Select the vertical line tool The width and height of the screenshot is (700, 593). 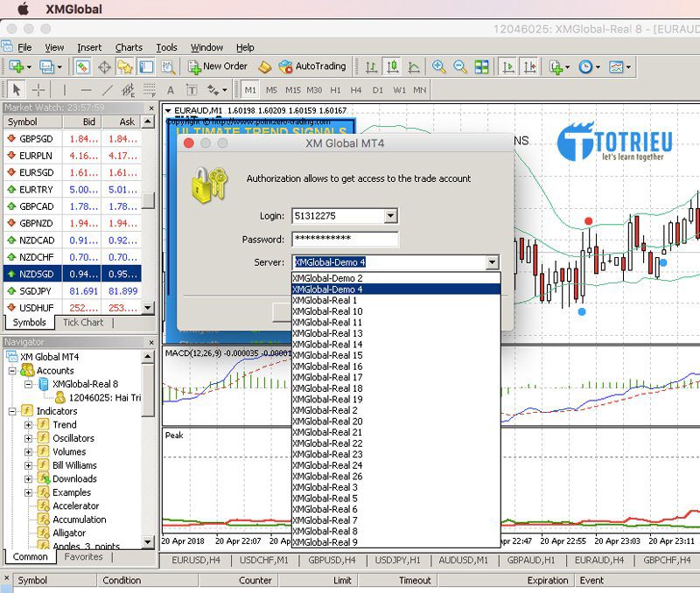point(65,90)
